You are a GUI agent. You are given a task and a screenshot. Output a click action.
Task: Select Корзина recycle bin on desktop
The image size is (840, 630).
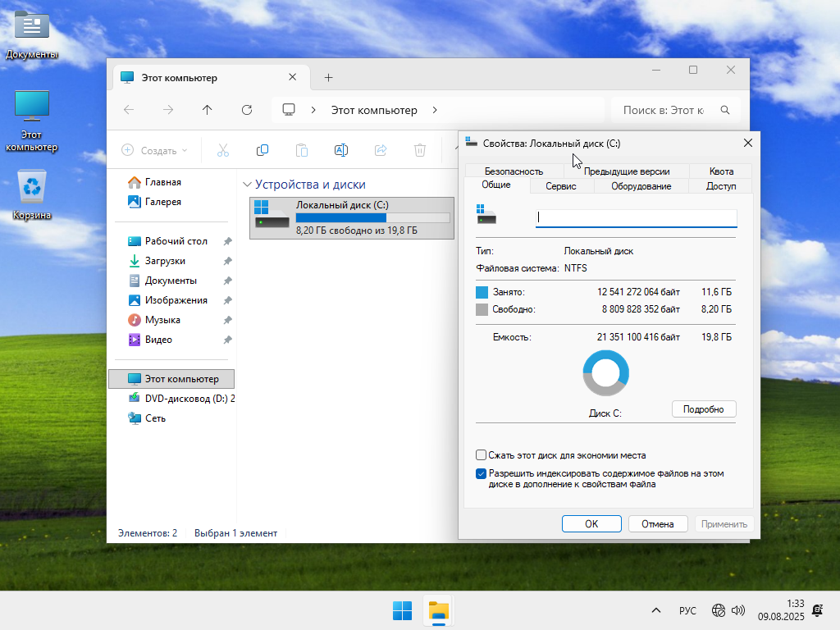[32, 195]
